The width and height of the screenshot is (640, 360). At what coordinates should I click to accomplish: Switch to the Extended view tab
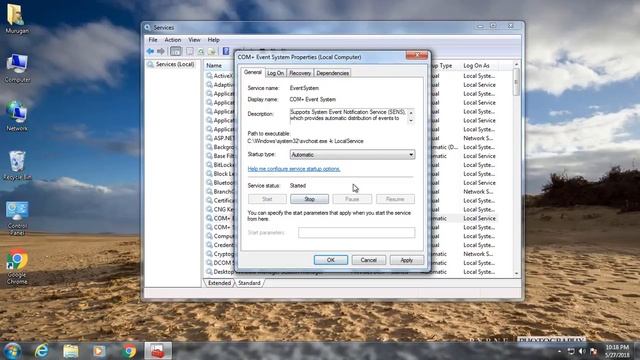(x=219, y=283)
